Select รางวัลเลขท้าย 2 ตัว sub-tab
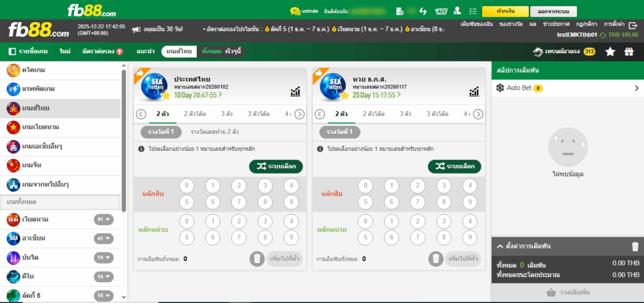 click(215, 132)
